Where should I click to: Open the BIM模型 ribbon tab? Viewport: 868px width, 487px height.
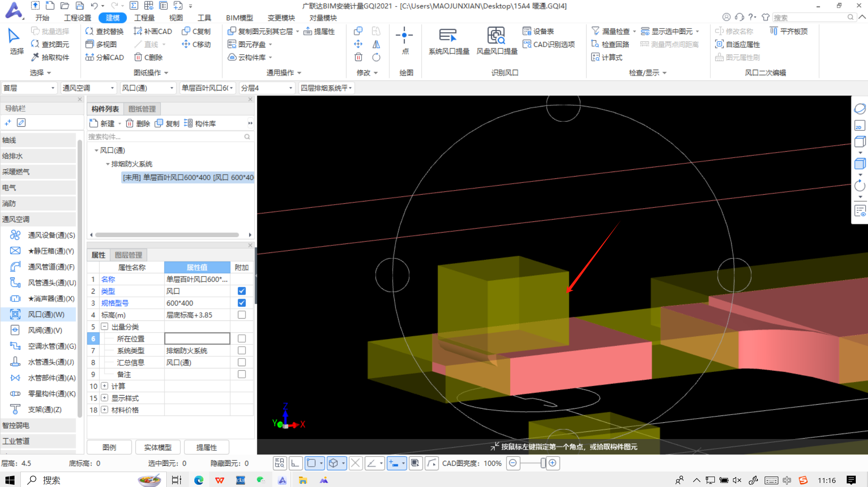239,18
